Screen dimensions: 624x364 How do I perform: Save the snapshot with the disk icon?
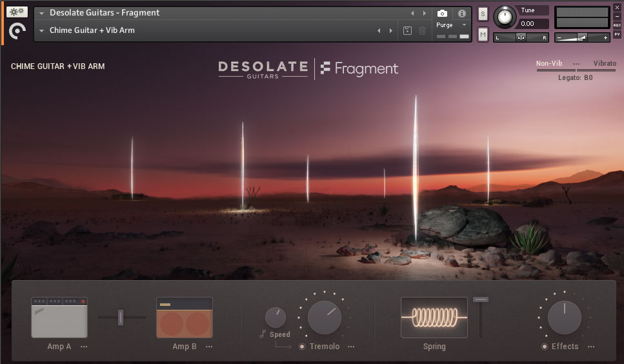(x=407, y=30)
